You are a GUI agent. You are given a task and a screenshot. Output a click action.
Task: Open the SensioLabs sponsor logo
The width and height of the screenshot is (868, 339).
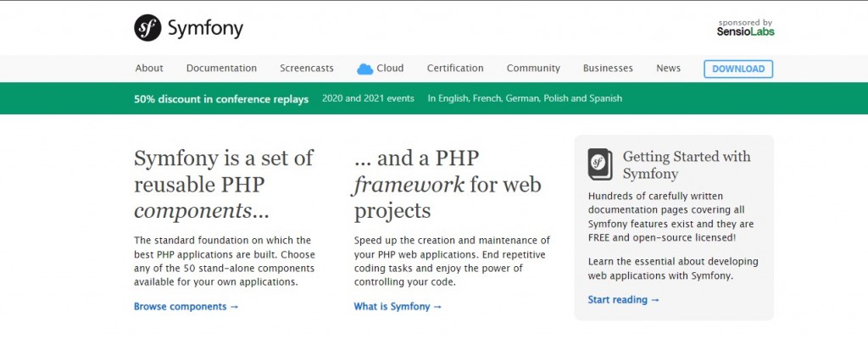coord(745,31)
